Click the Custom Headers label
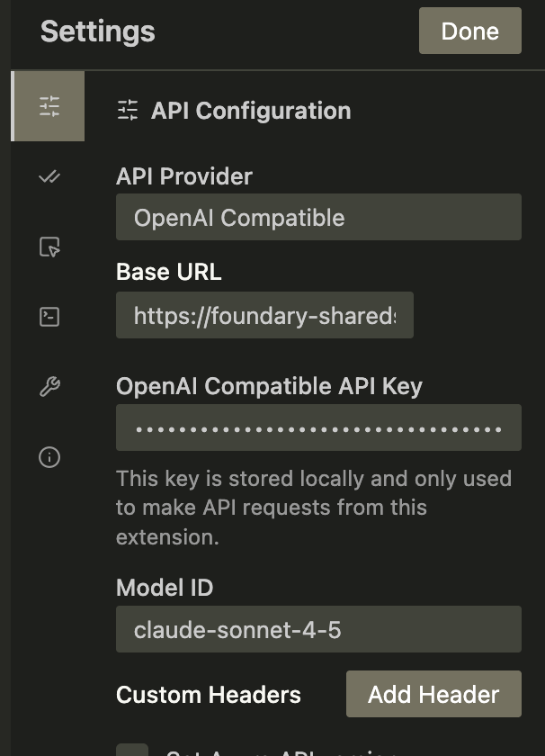Viewport: 545px width, 756px height. point(207,694)
